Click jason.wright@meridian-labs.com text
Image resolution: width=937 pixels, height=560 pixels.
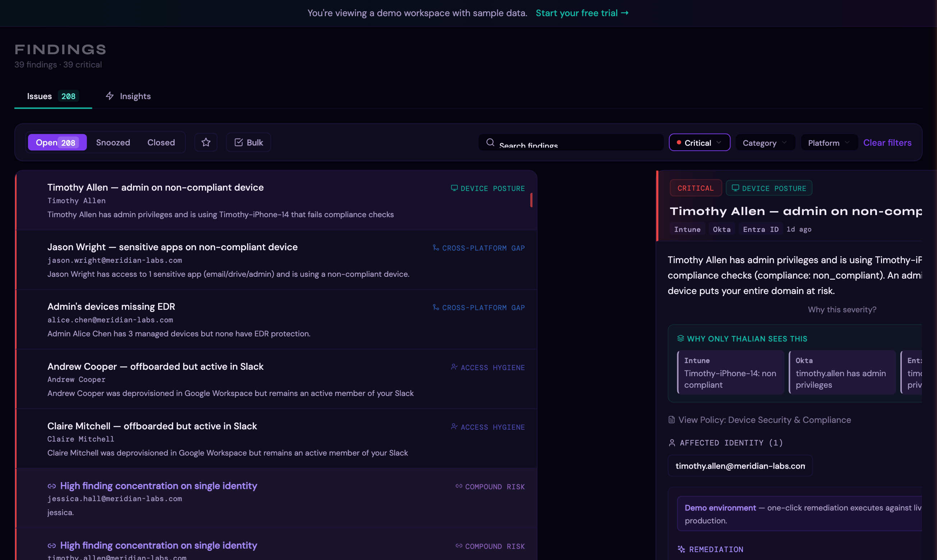tap(115, 260)
